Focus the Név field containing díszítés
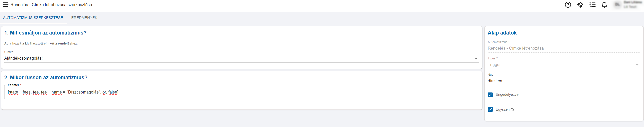This screenshot has height=127, width=644. [x=564, y=81]
